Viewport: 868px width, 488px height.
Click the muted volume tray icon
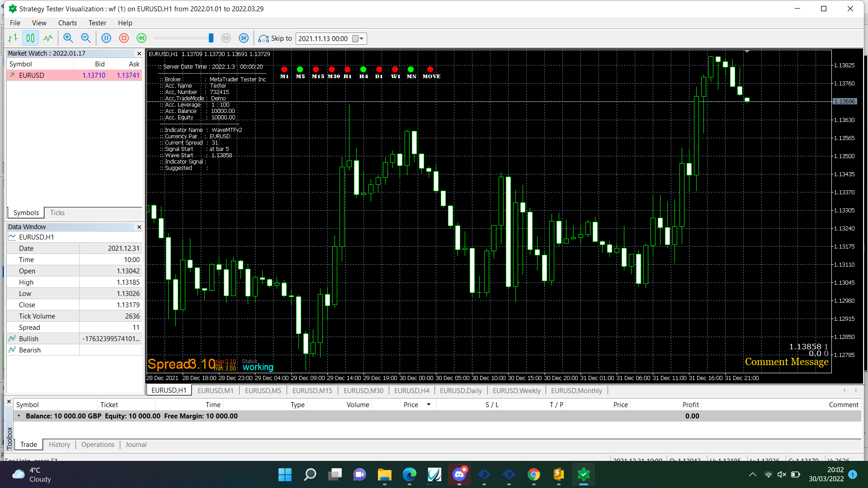782,474
